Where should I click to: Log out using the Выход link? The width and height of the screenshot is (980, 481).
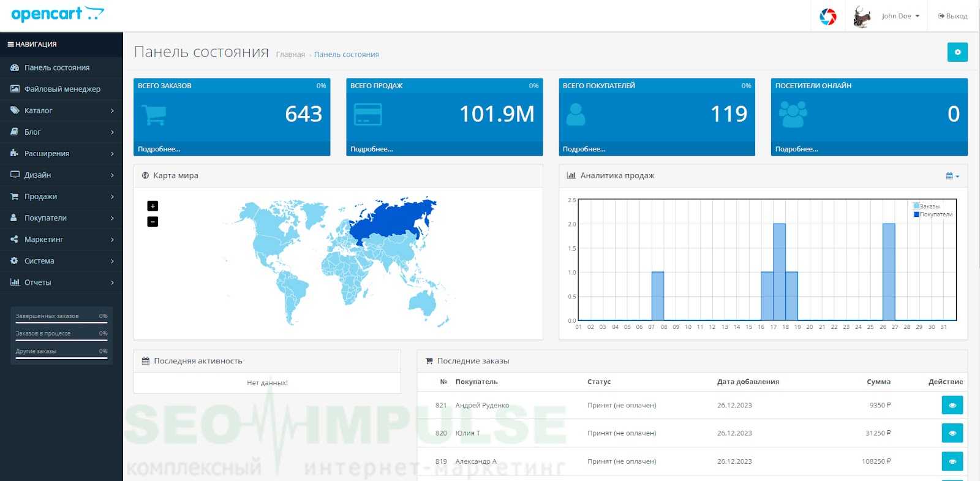pos(952,17)
